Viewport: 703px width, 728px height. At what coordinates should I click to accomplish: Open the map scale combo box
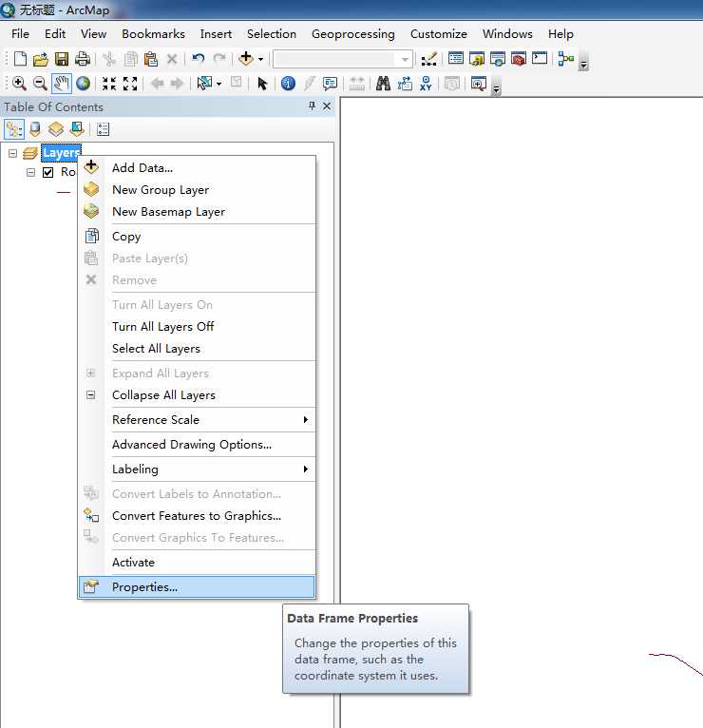tap(342, 59)
